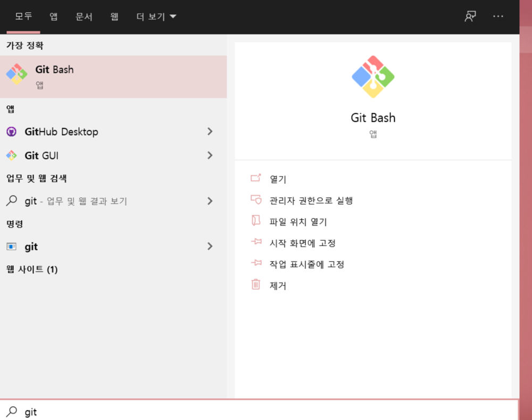Choose 작업 표시줄에 고정

coord(307,264)
